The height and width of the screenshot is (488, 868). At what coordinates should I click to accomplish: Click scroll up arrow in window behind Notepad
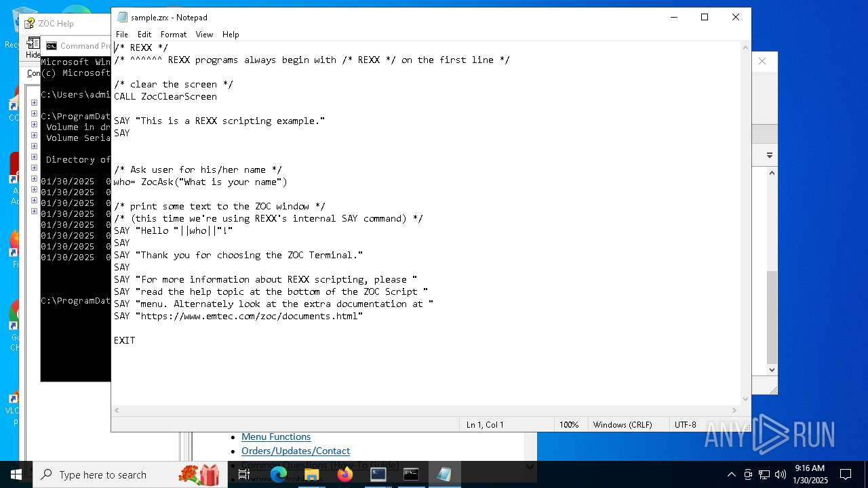[772, 173]
